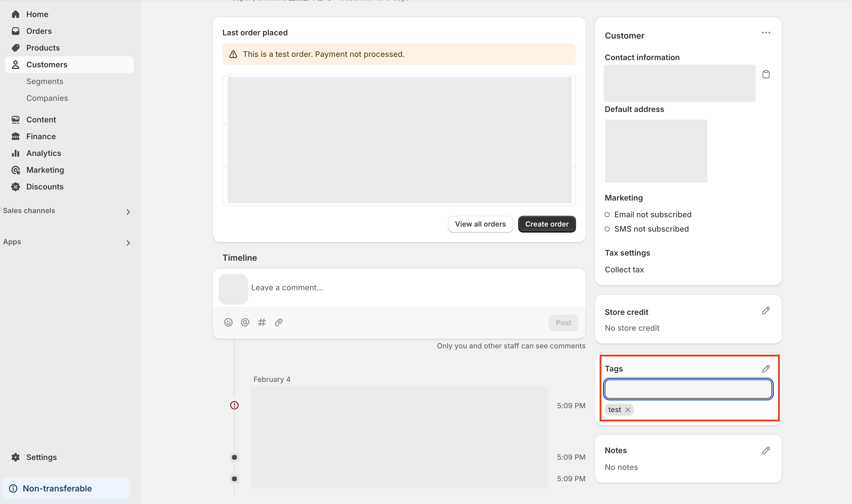Click the red alert timeline marker
The width and height of the screenshot is (852, 504).
(x=234, y=405)
